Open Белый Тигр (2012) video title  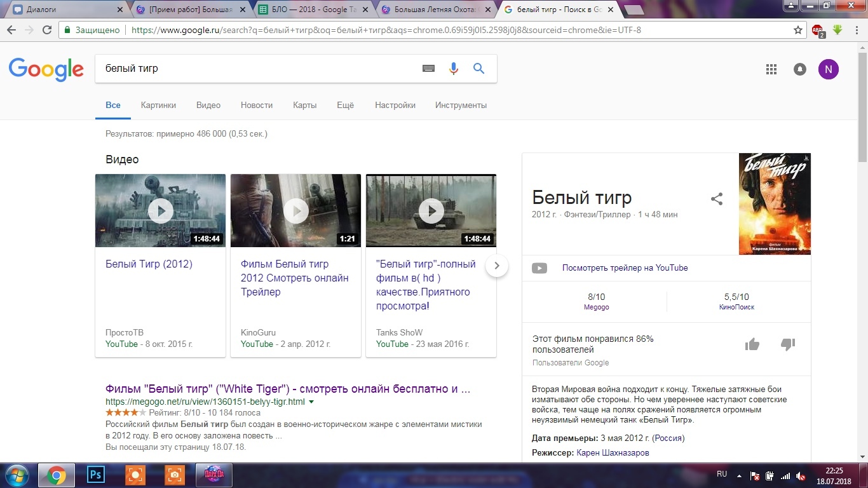pos(149,264)
